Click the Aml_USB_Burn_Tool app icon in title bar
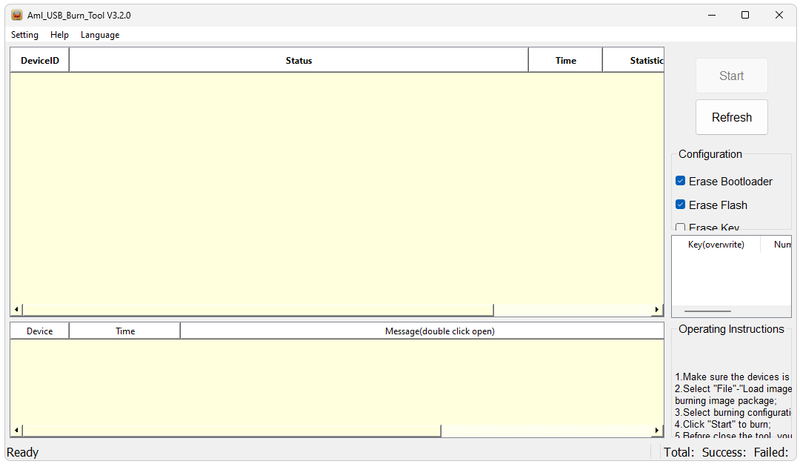The height and width of the screenshot is (464, 800). coord(17,15)
